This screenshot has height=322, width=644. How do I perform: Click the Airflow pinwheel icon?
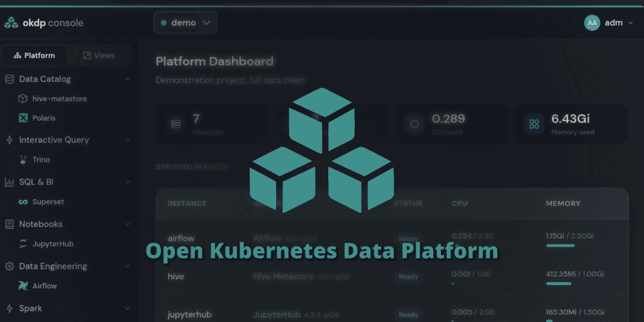click(23, 286)
